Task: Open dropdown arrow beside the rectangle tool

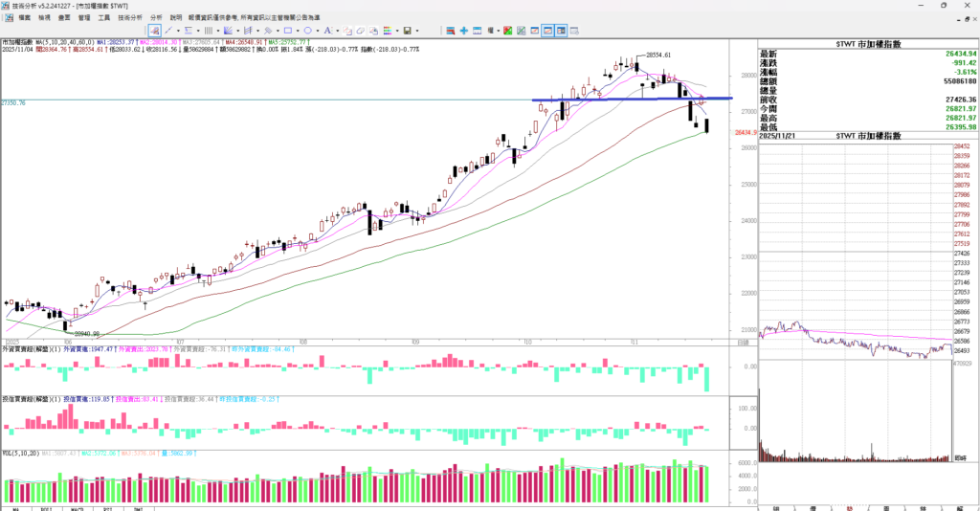Action: (298, 31)
